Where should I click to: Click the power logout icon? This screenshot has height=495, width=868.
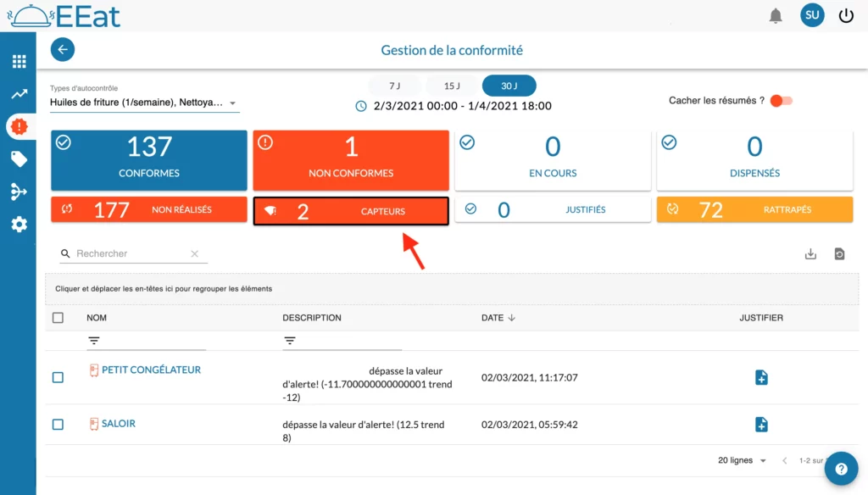[846, 15]
